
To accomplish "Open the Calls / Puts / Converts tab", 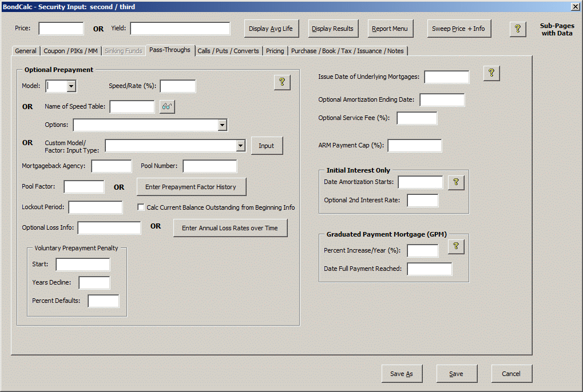I will 228,51.
